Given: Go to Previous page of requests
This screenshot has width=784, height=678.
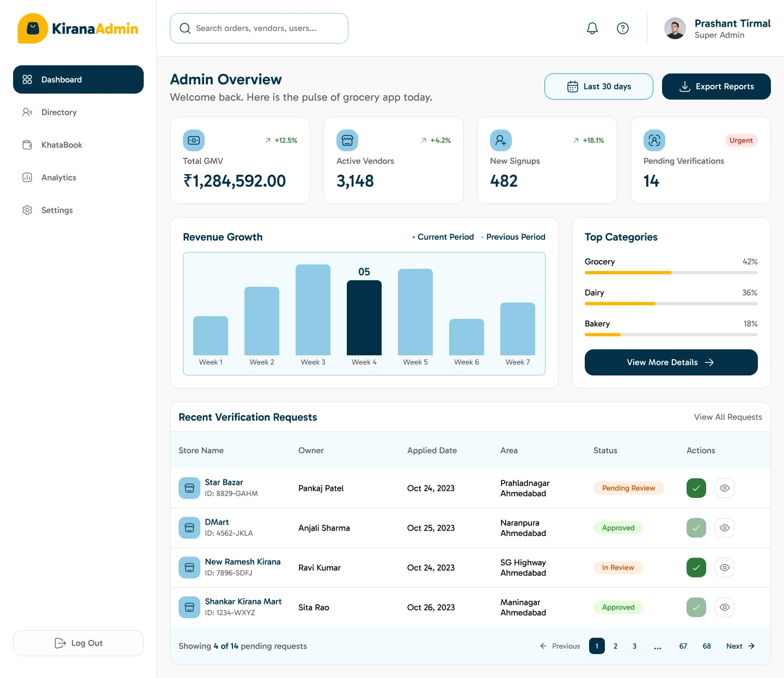Looking at the screenshot, I should [560, 646].
